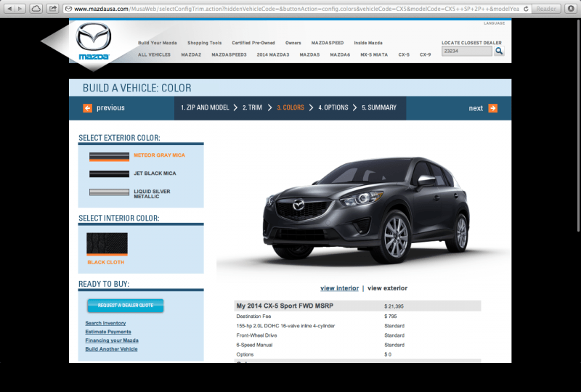Open the Owners menu

coord(293,43)
